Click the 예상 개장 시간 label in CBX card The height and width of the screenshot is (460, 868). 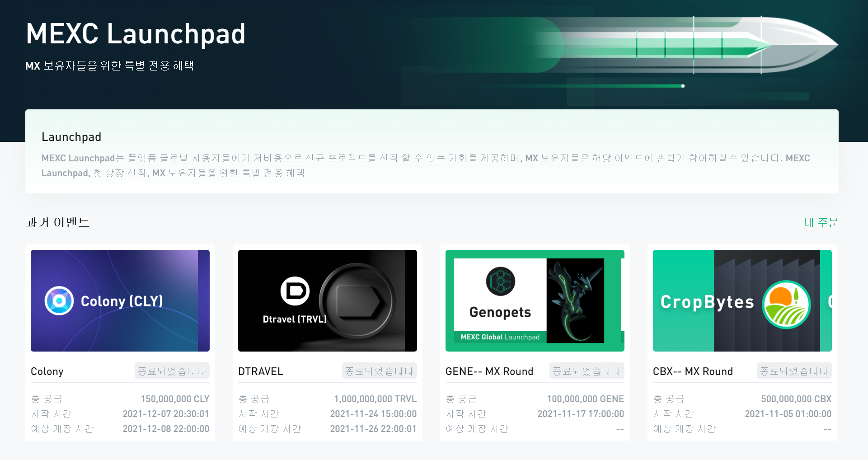click(x=685, y=429)
